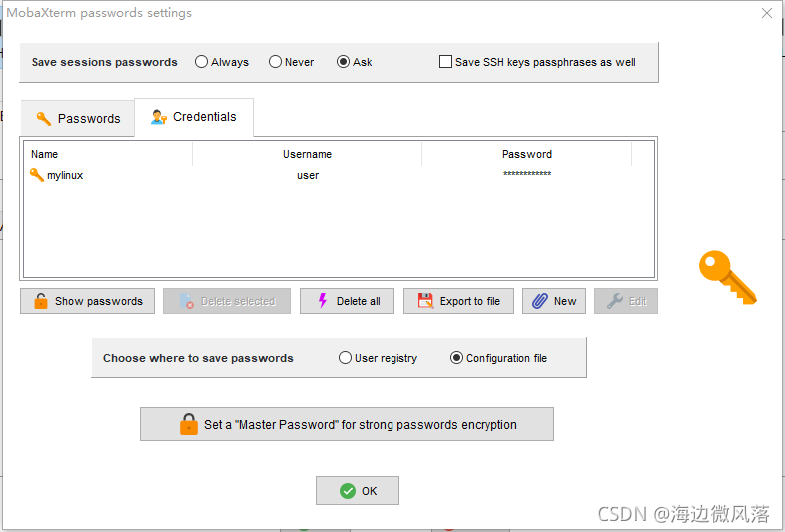The image size is (785, 532).
Task: Sort credentials by the Username column header
Action: [307, 154]
